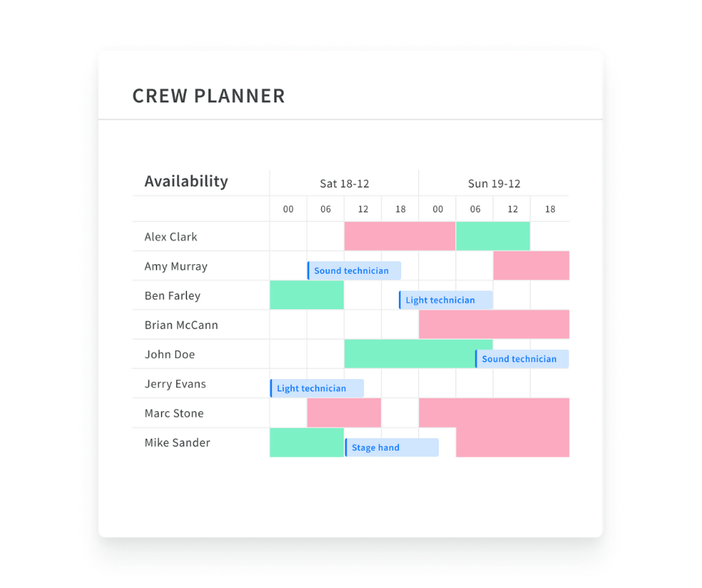Click the Sun 19-12 date header
The image size is (702, 588).
[494, 184]
